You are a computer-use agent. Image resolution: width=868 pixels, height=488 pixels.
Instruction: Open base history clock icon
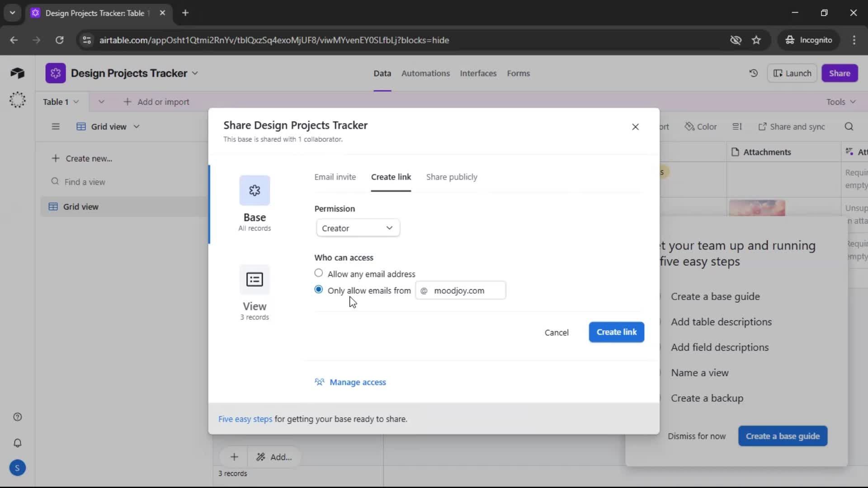(x=753, y=73)
